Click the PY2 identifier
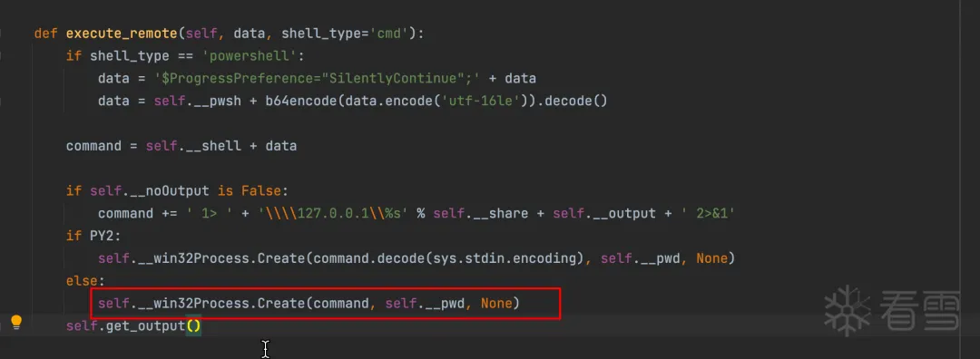This screenshot has width=980, height=359. point(102,236)
